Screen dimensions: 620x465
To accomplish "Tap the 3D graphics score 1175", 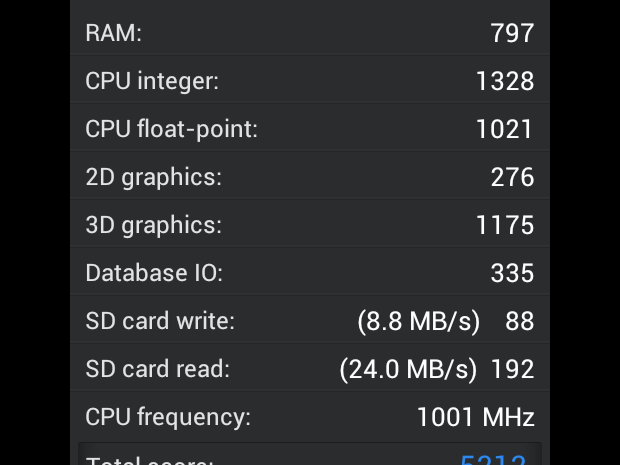I will tap(505, 225).
